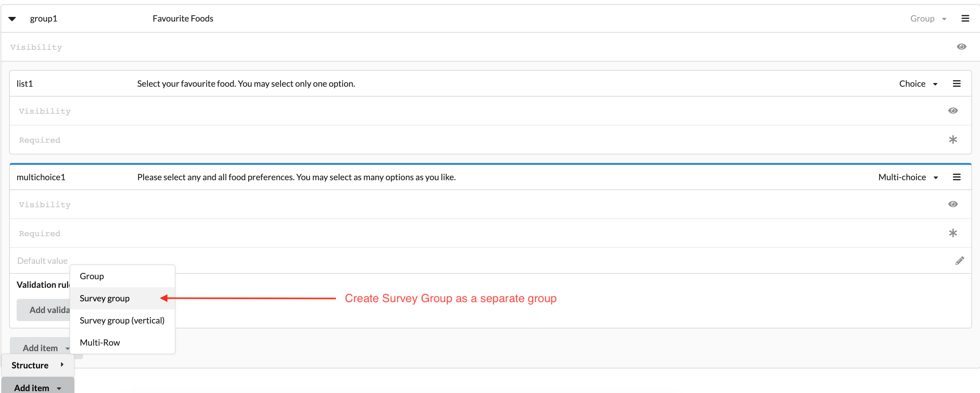Image resolution: width=980 pixels, height=393 pixels.
Task: Click list1 required asterisk icon
Action: tap(953, 140)
